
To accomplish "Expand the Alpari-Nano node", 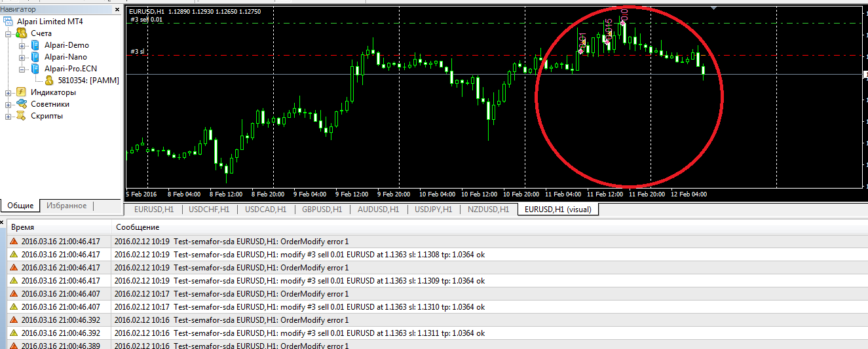I will pos(22,57).
